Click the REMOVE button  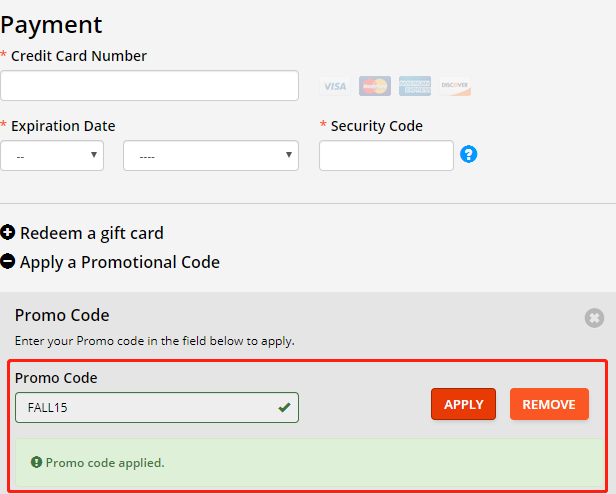pos(549,404)
